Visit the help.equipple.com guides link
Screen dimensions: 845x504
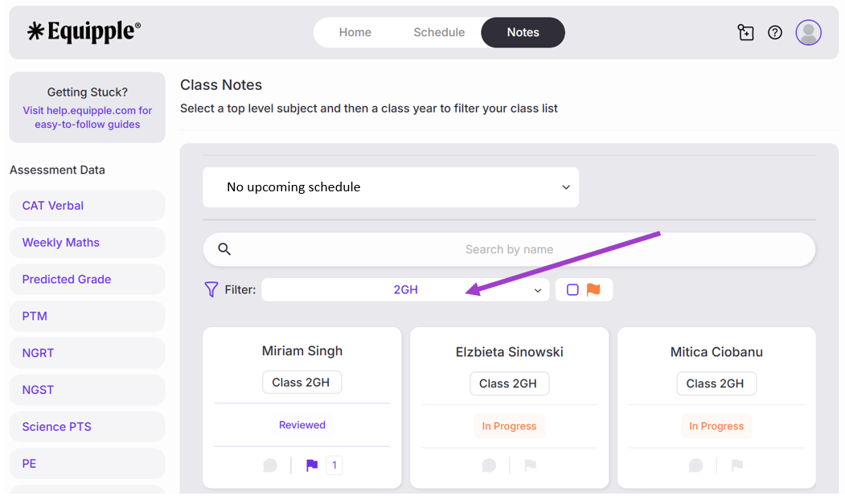tap(88, 117)
